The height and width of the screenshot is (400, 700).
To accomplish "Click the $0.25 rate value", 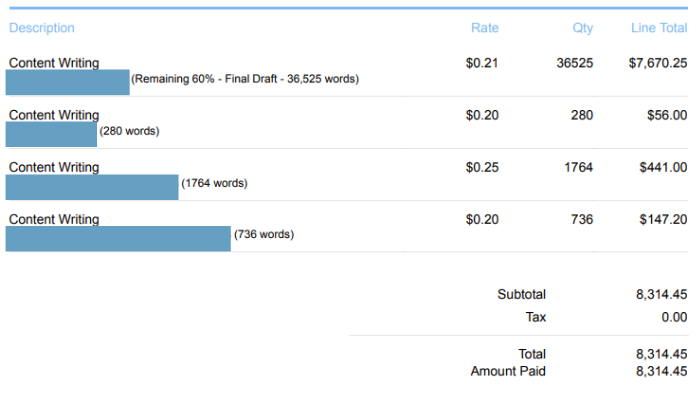I will point(482,167).
